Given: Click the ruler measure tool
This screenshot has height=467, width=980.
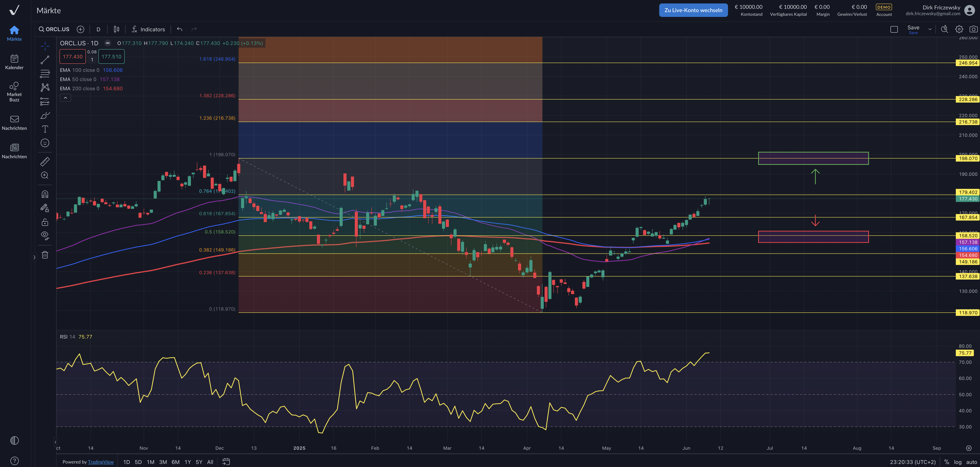Looking at the screenshot, I should [45, 162].
